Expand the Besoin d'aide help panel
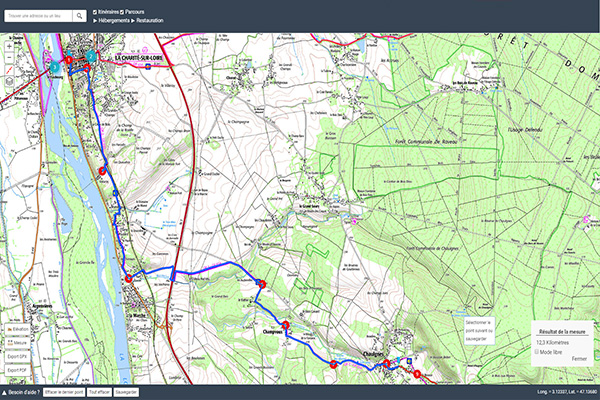Viewport: 600px width, 400px height. tap(21, 392)
